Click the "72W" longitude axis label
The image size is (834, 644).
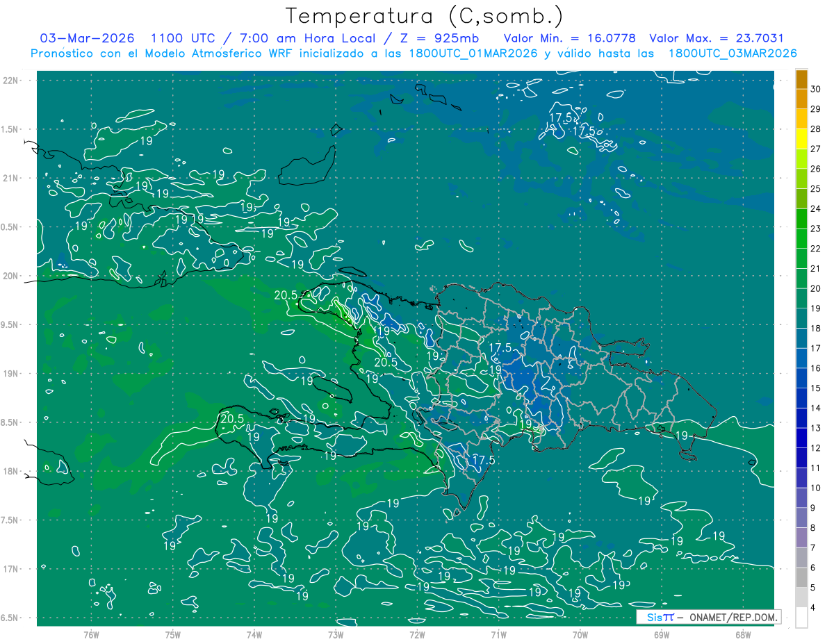coord(417,635)
